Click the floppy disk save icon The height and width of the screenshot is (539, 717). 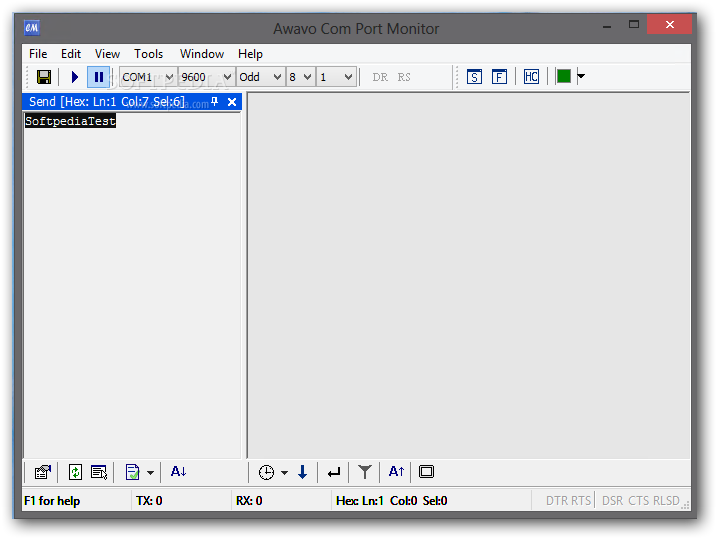pos(44,77)
